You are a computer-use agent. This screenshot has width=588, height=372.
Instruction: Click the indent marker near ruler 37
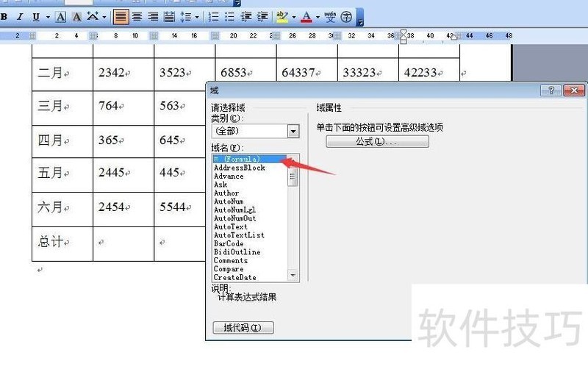tap(404, 37)
